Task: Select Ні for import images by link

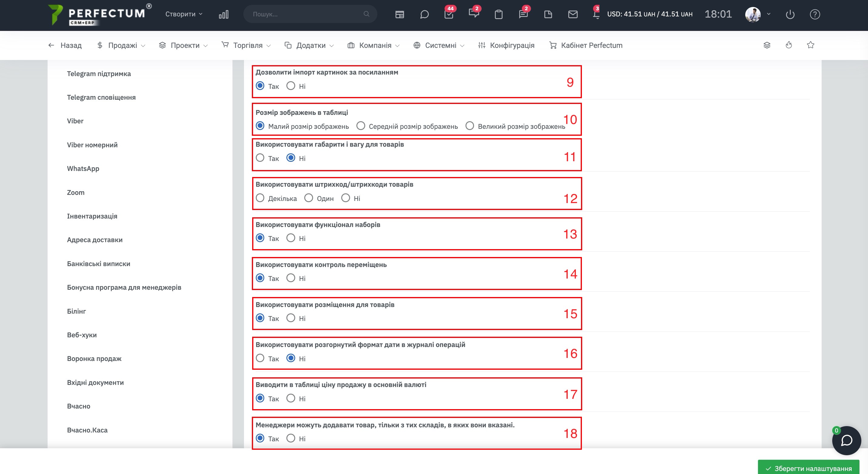Action: coord(291,86)
